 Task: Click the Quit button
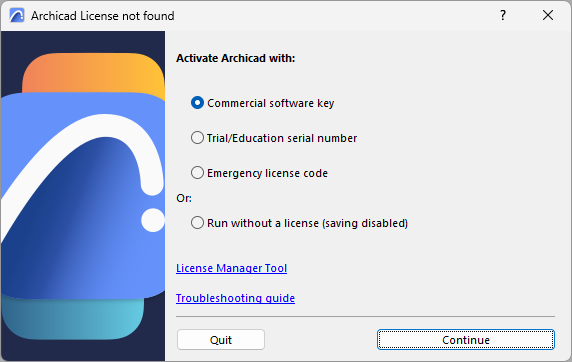tap(221, 340)
